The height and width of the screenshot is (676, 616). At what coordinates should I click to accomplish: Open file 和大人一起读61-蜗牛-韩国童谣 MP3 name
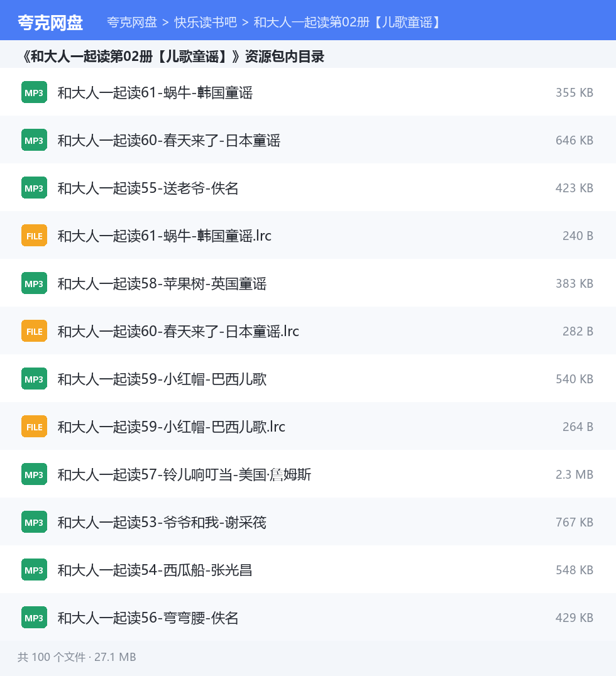pyautogui.click(x=155, y=93)
